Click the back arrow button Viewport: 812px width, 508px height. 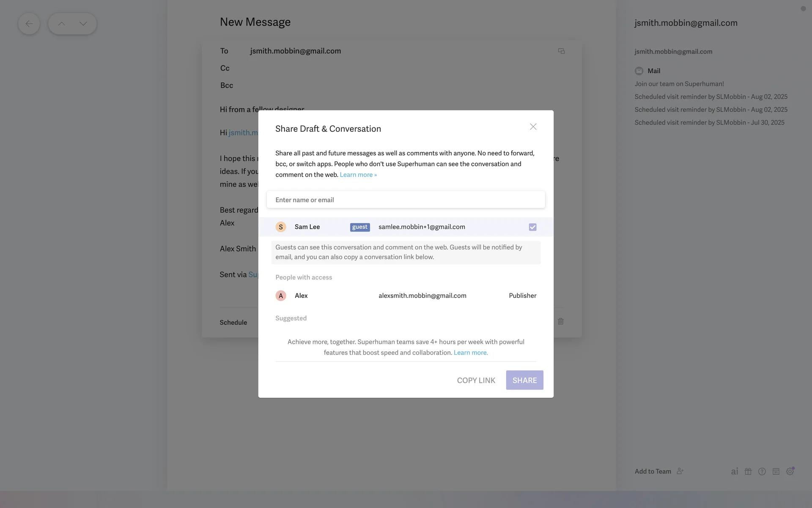coord(29,24)
